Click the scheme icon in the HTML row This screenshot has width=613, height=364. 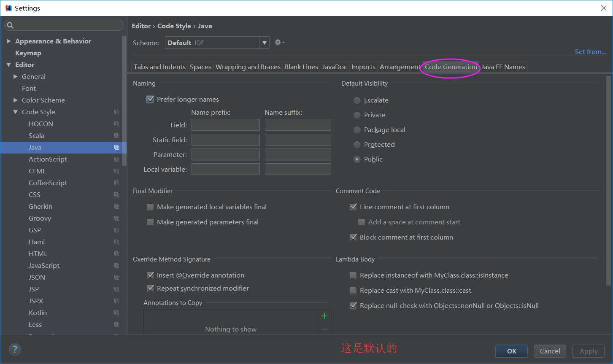pos(117,253)
